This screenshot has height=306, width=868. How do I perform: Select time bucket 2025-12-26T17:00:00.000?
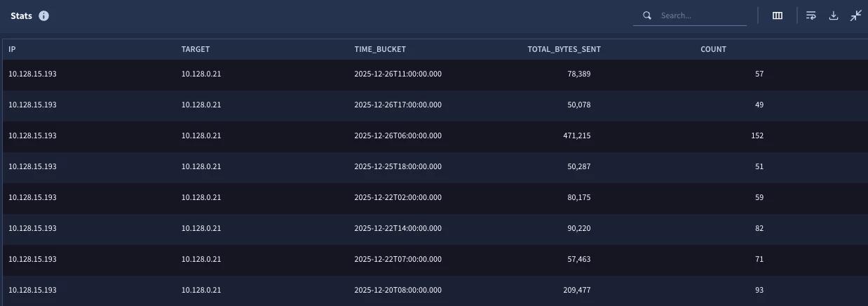398,105
